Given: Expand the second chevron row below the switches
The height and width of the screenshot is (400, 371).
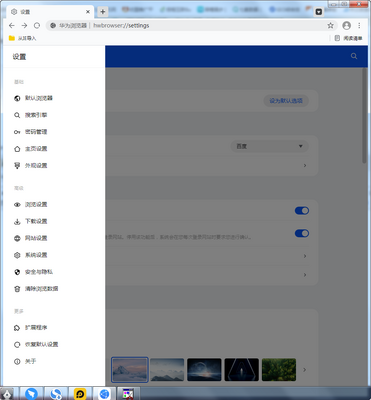Looking at the screenshot, I should (x=305, y=275).
